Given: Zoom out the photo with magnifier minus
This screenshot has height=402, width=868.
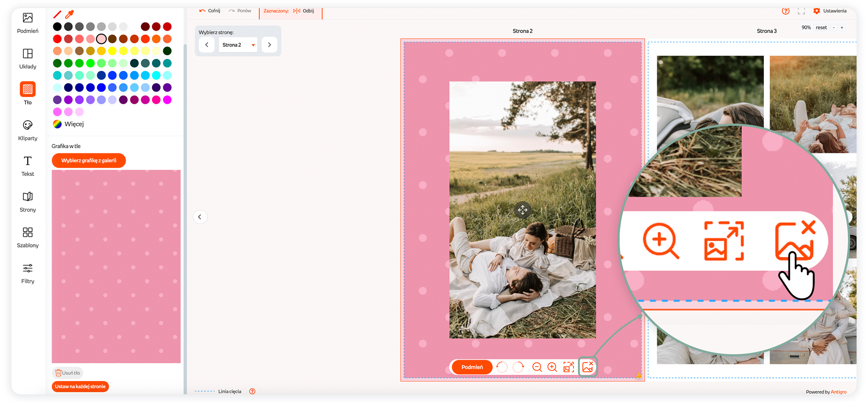Looking at the screenshot, I should click(537, 367).
